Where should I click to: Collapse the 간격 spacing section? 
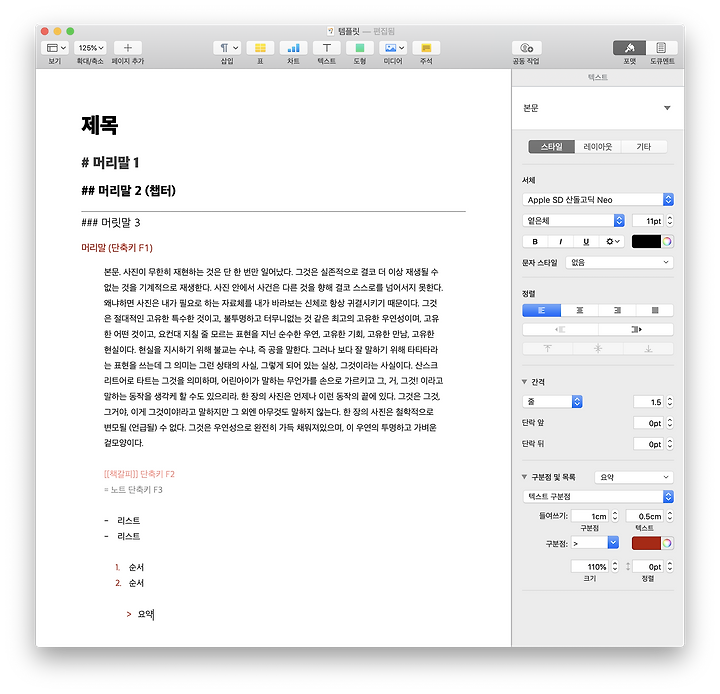tap(524, 382)
